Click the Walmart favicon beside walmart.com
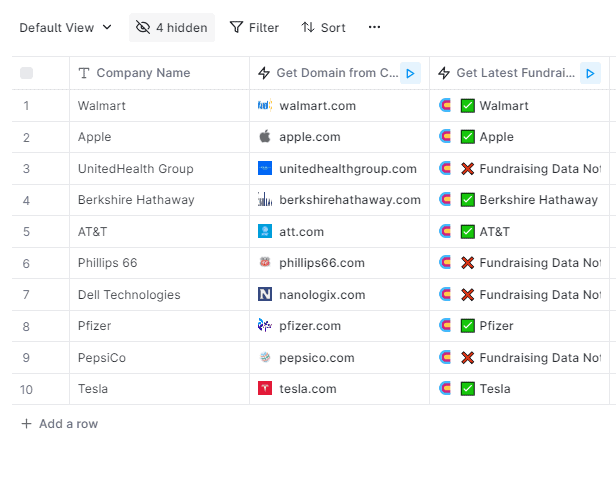Viewport: 616px width, 491px height. point(265,105)
